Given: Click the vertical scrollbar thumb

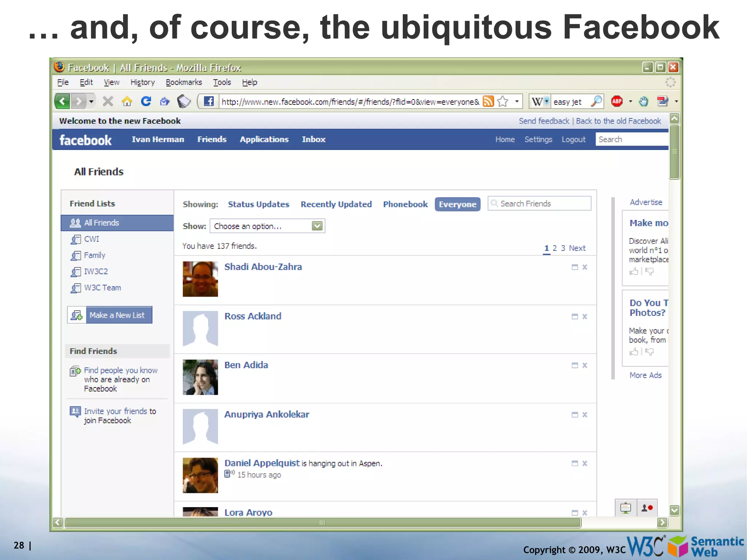Looking at the screenshot, I should (674, 152).
